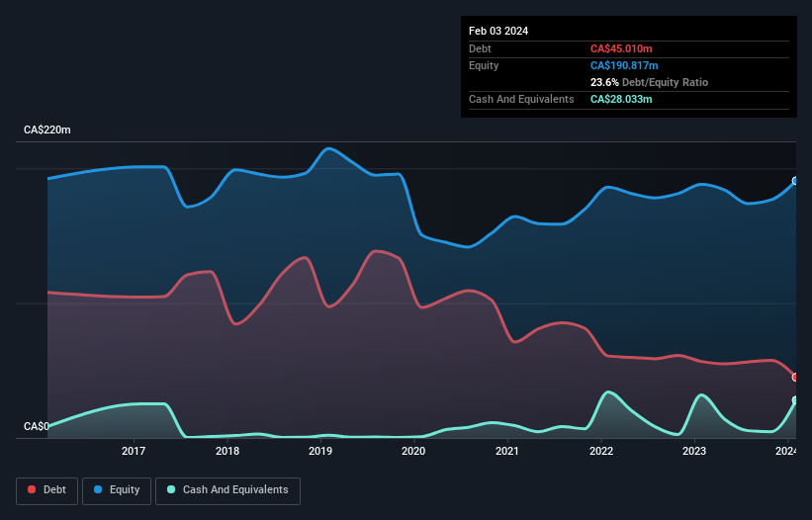Toggle the Debt series legend button
The height and width of the screenshot is (520, 812).
47,490
